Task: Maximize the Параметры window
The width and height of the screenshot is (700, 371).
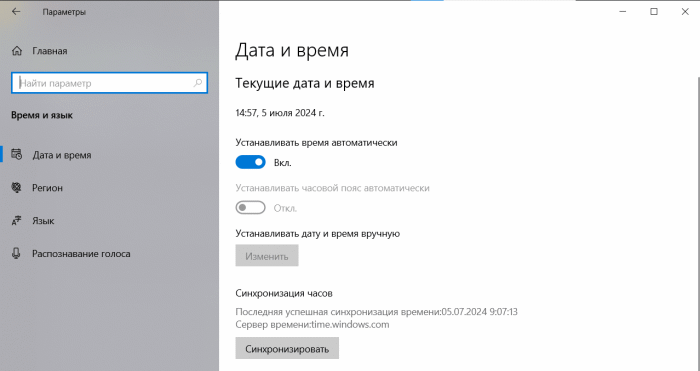Action: point(654,12)
